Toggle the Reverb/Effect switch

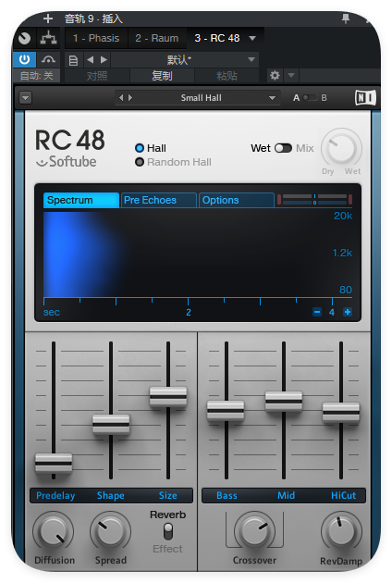(x=168, y=532)
